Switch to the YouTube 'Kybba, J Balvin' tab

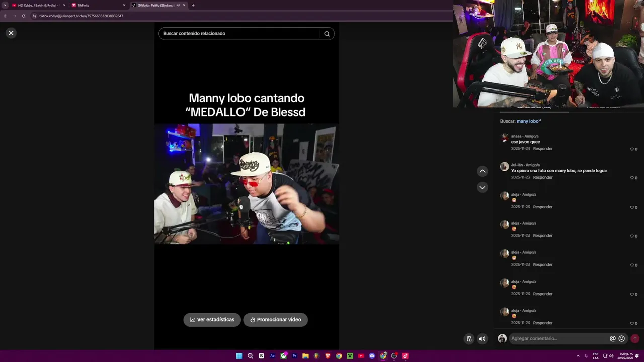tap(39, 5)
